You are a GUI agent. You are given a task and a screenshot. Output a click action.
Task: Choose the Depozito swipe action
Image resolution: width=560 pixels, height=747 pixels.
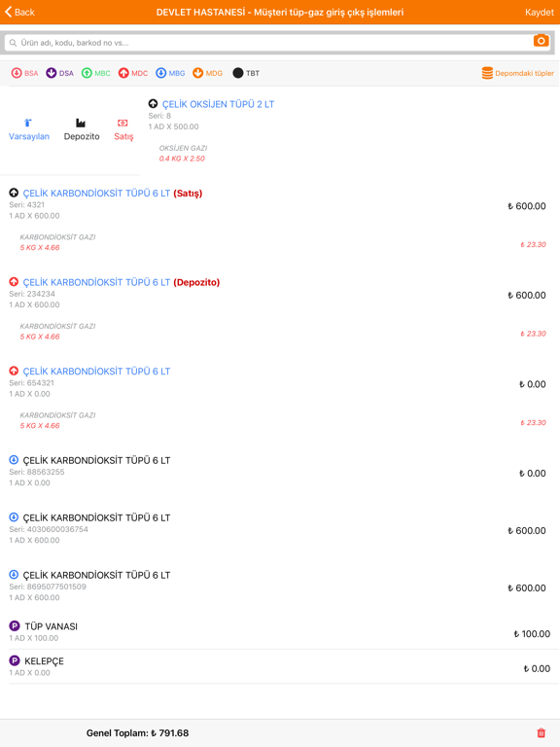(x=82, y=130)
